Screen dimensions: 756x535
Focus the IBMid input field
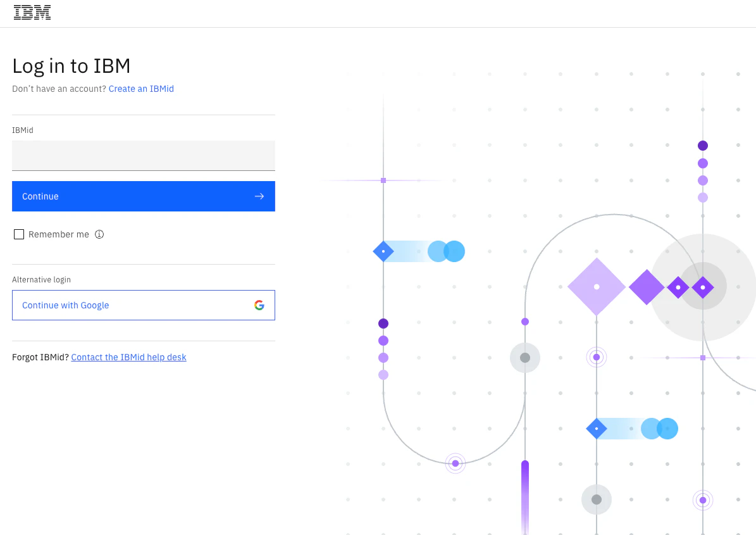144,155
